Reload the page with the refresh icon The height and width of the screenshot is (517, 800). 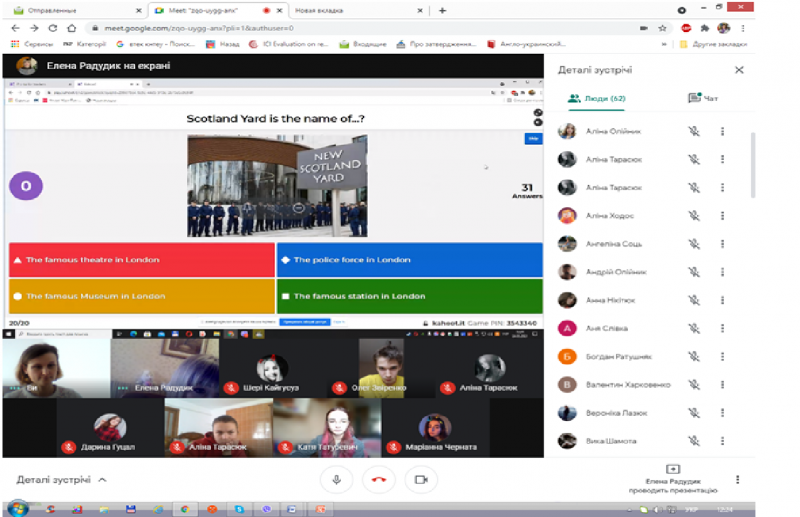coord(53,28)
